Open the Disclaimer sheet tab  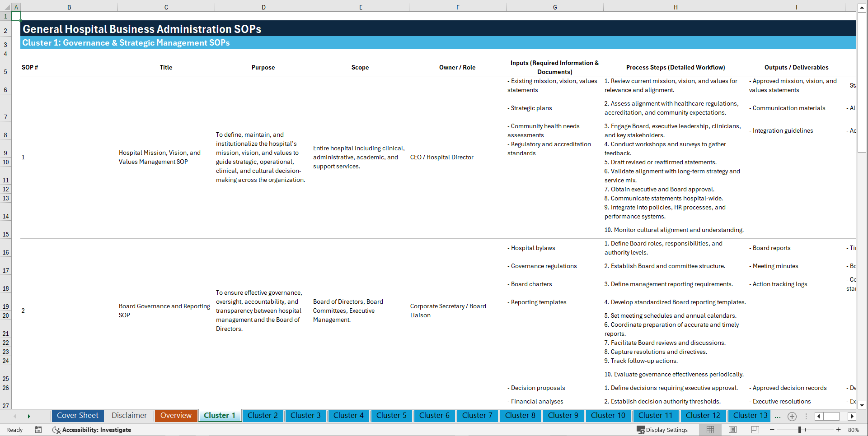click(129, 415)
